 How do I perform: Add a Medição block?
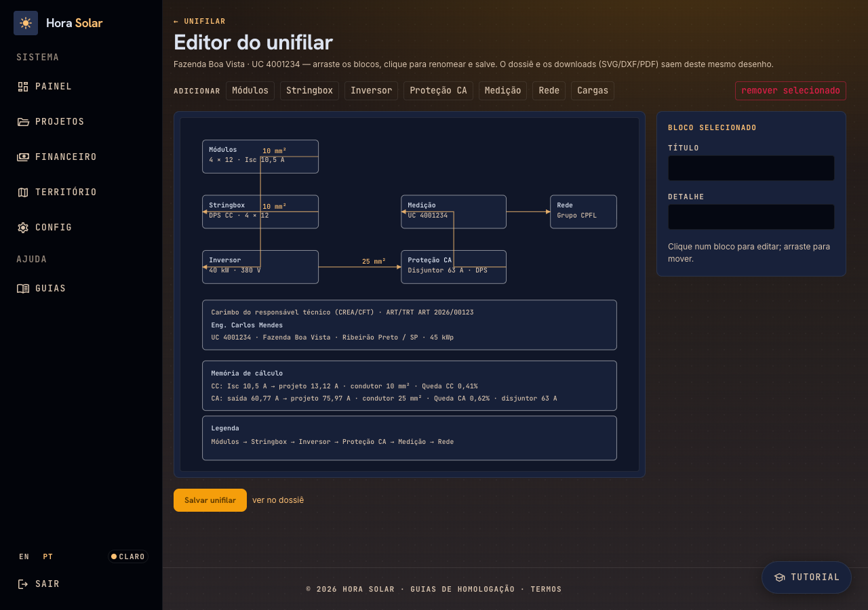coord(502,91)
